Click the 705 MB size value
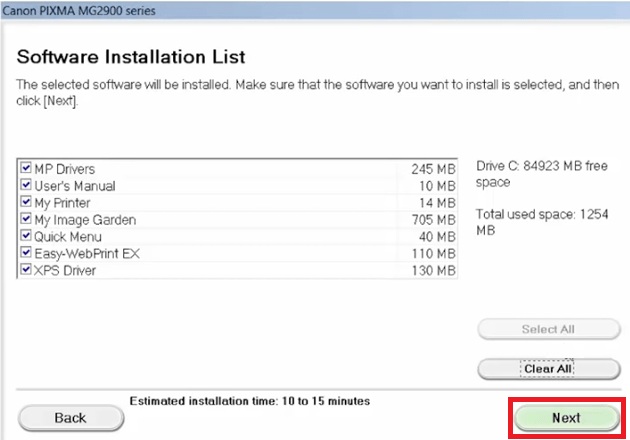 [x=434, y=220]
